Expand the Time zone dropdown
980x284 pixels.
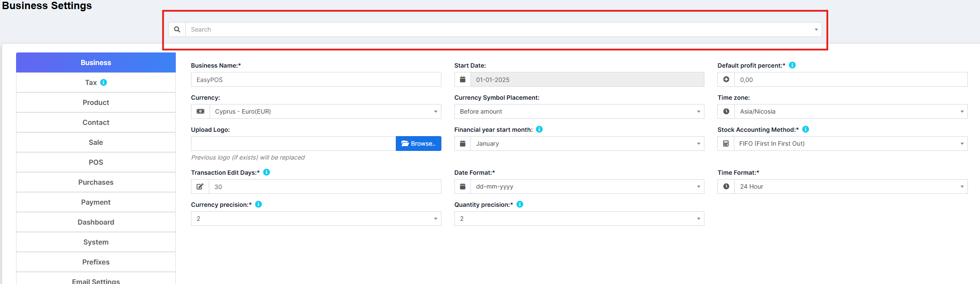[850, 111]
